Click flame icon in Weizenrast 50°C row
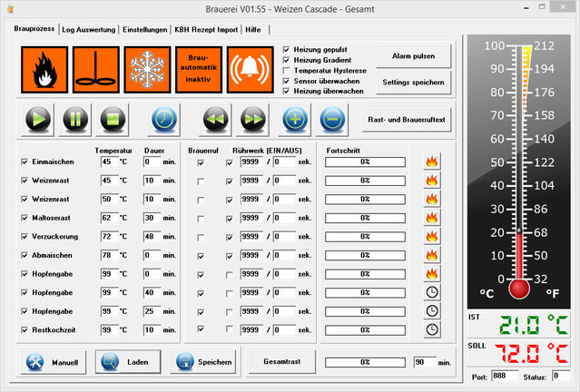Viewport: 580px width, 392px height. 432,199
